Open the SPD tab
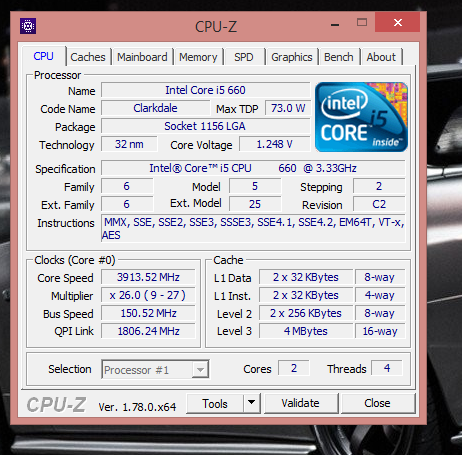462x455 pixels. pos(244,57)
